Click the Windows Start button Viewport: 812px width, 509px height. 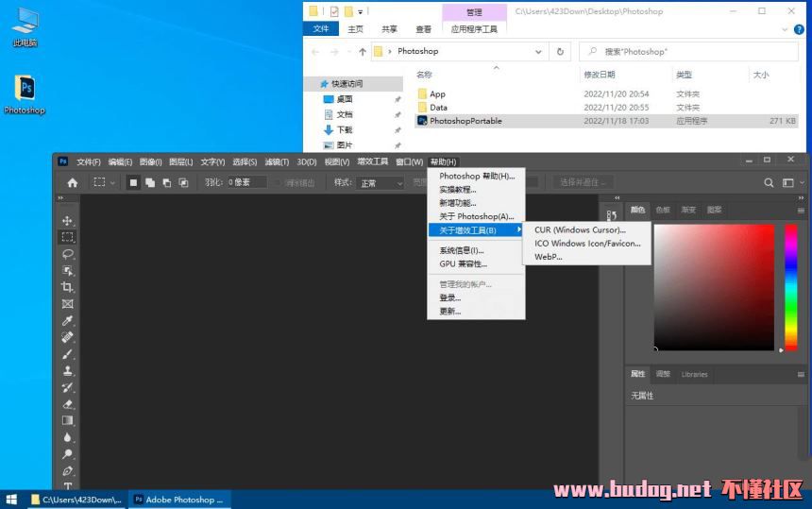tap(11, 500)
